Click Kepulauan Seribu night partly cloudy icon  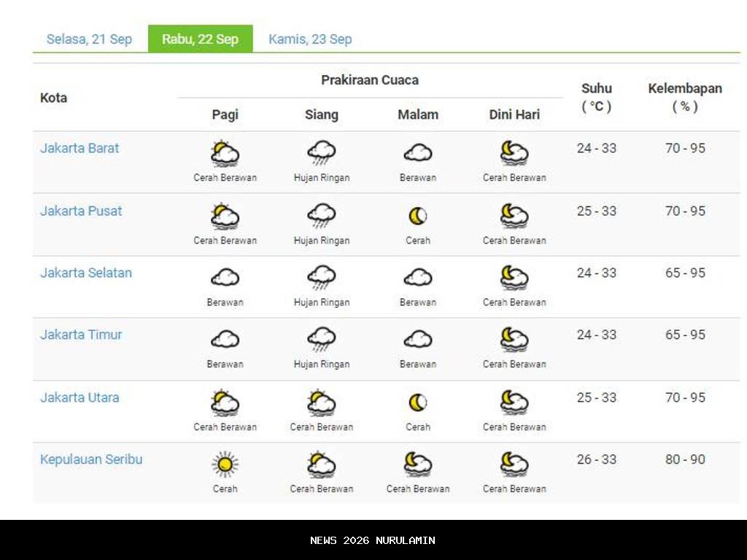point(418,464)
